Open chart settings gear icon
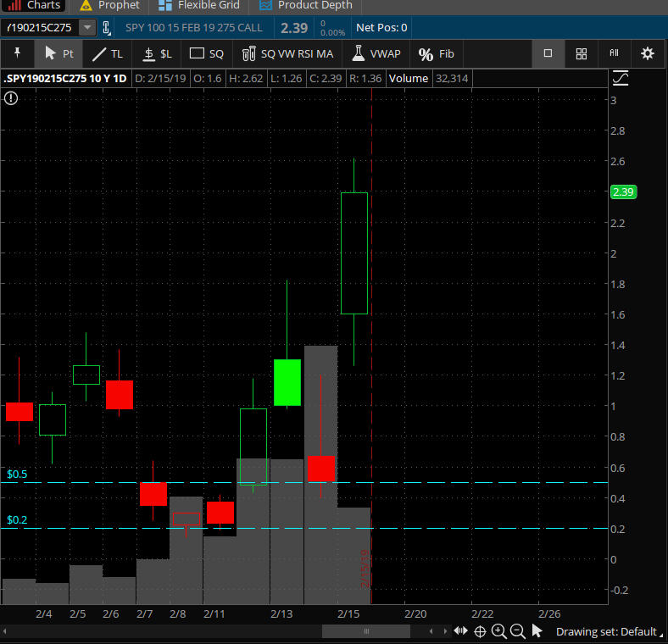Screen dimensions: 668x644 coord(648,53)
